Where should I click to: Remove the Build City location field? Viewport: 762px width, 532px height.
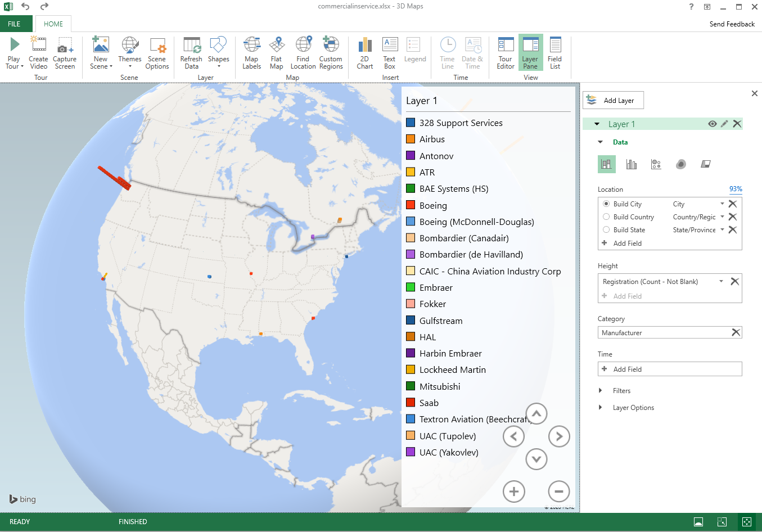[733, 204]
